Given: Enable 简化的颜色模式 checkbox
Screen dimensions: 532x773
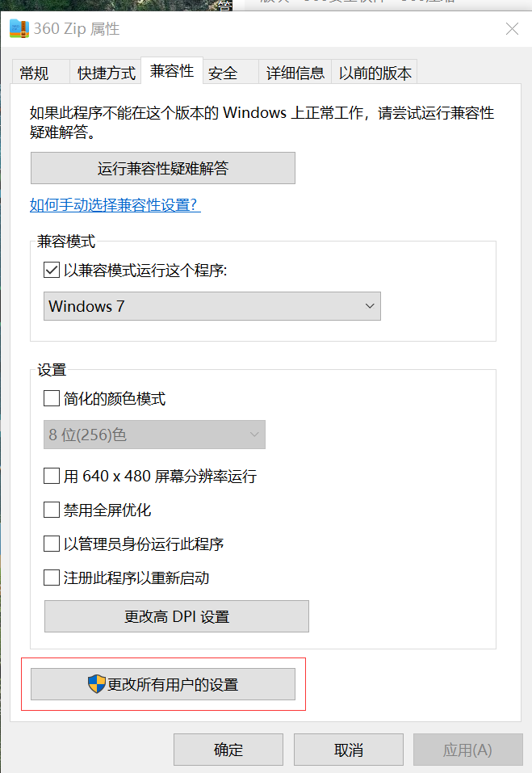Looking at the screenshot, I should [x=52, y=398].
